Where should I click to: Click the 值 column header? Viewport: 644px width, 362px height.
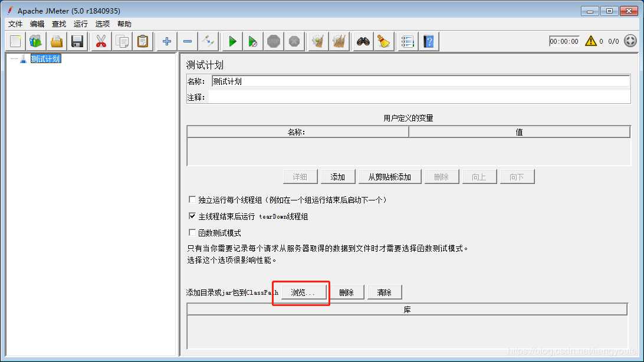[x=519, y=132]
